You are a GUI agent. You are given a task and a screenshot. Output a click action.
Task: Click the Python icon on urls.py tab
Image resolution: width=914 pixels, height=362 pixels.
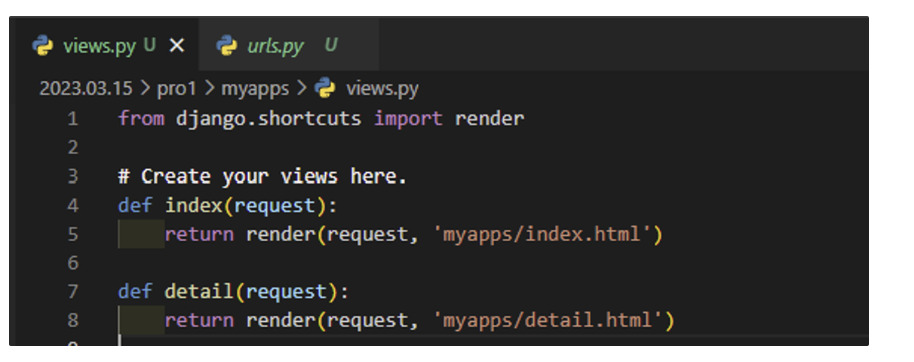coord(227,45)
